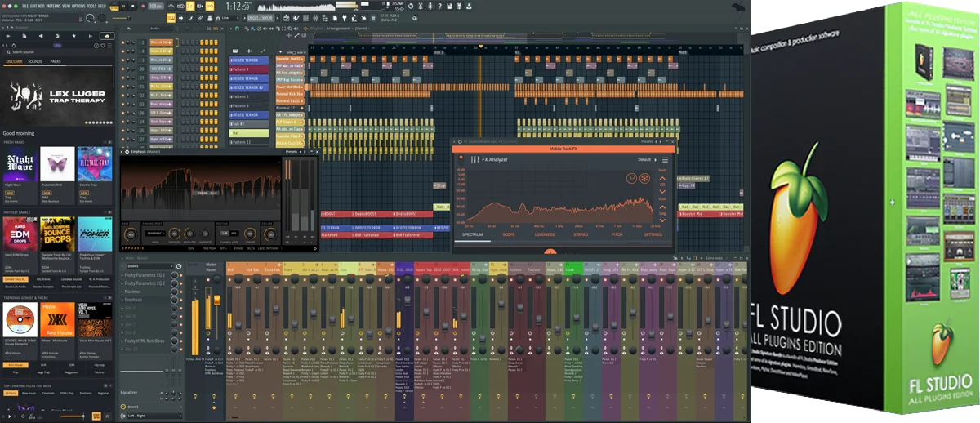Image resolution: width=980 pixels, height=423 pixels.
Task: Toggle the FX Analyzer power LED
Action: pyautogui.click(x=461, y=158)
